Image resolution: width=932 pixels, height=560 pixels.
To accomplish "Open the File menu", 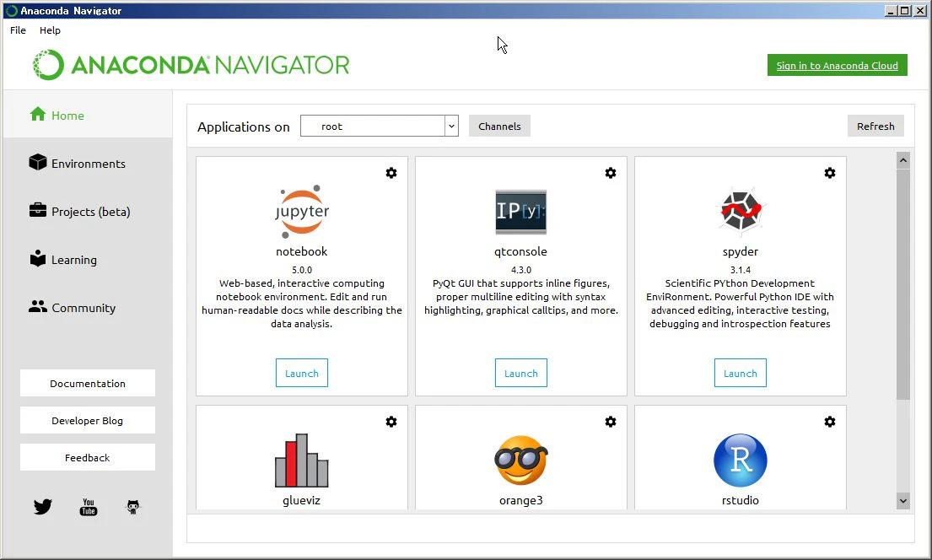I will (18, 30).
